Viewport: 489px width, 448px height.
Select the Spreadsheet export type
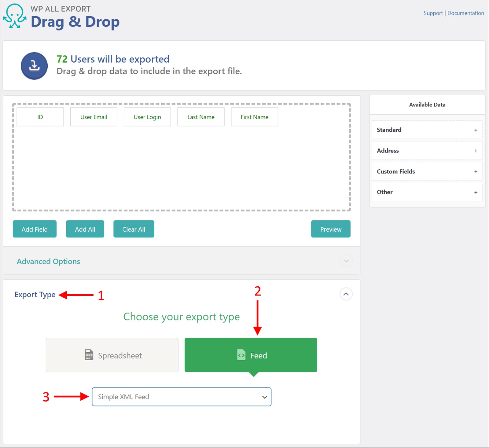[x=112, y=355]
